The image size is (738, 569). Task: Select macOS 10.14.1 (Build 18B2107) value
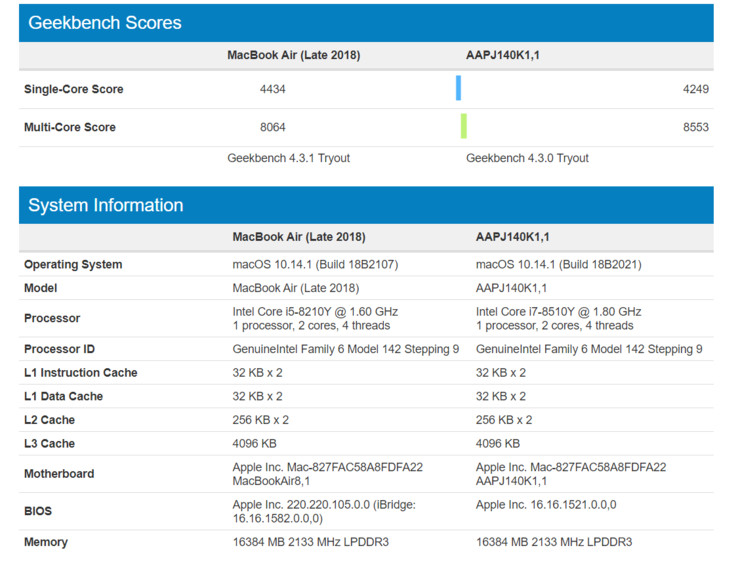[x=315, y=264]
